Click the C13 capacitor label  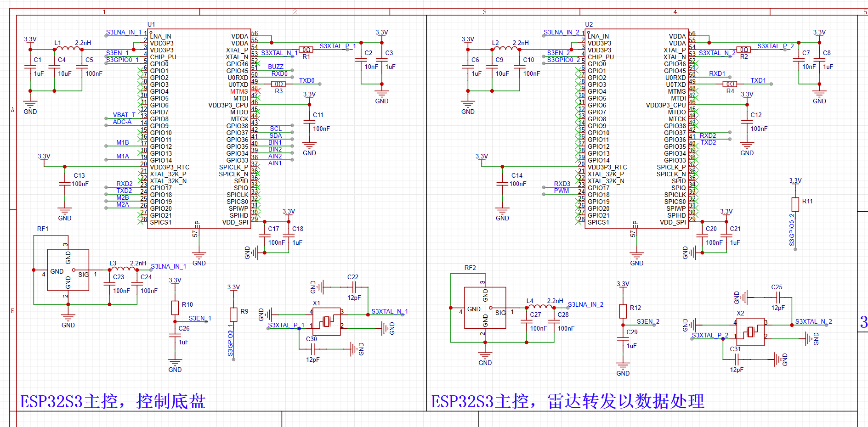click(x=79, y=175)
